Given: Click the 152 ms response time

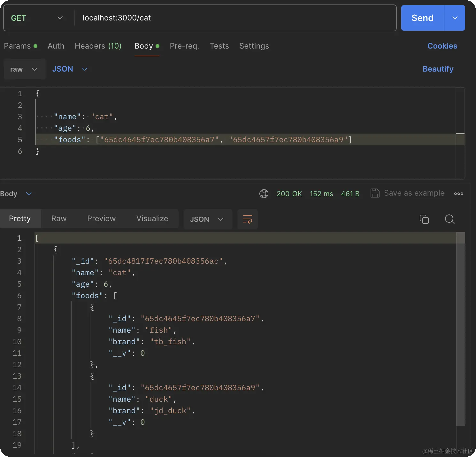Looking at the screenshot, I should pos(321,194).
